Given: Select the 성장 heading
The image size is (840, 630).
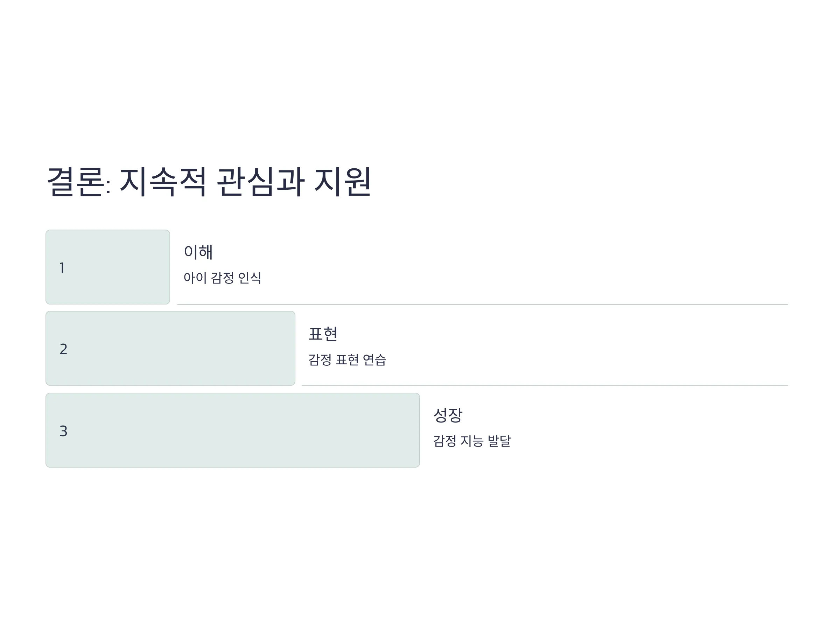Looking at the screenshot, I should 448,415.
